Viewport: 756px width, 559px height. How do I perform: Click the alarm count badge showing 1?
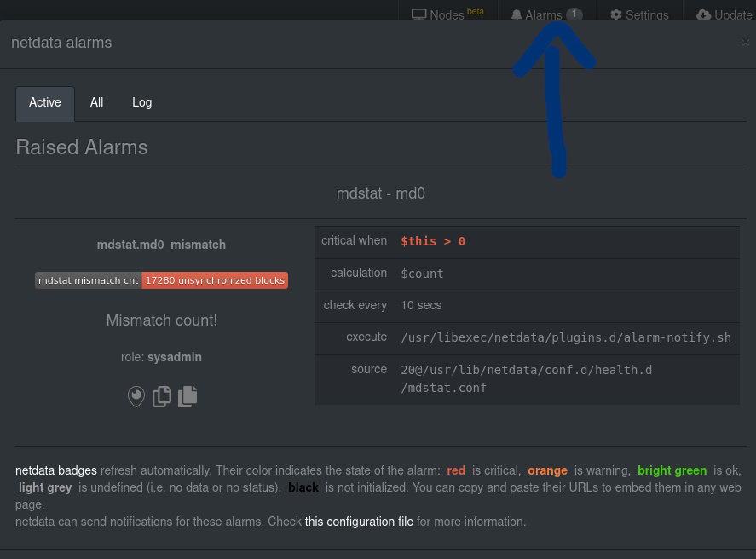(x=574, y=14)
